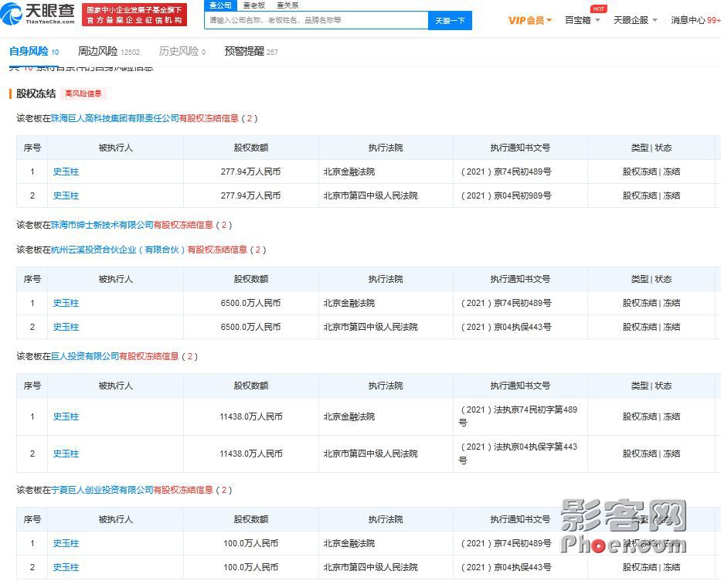Screen dimensions: 721x588
Task: Click the 277.94万人民币 amount in row 1
Action: [x=250, y=172]
